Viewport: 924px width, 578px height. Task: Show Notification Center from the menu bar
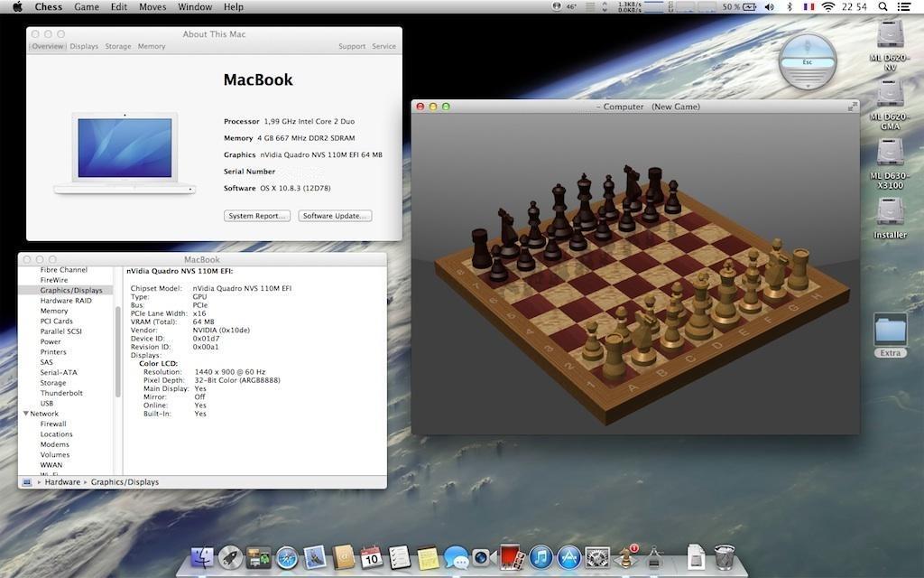click(904, 6)
